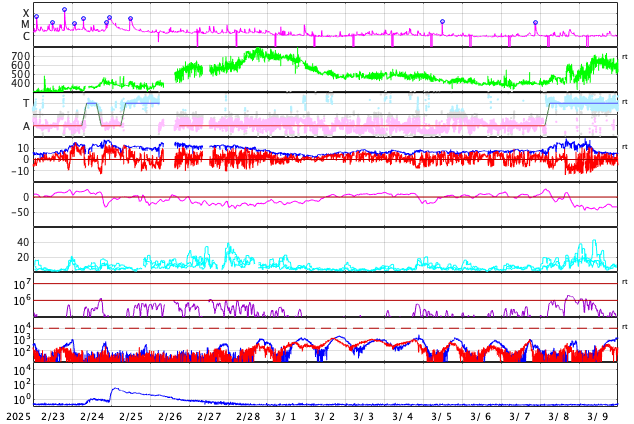Click the 10^7 axis label

tap(21, 284)
